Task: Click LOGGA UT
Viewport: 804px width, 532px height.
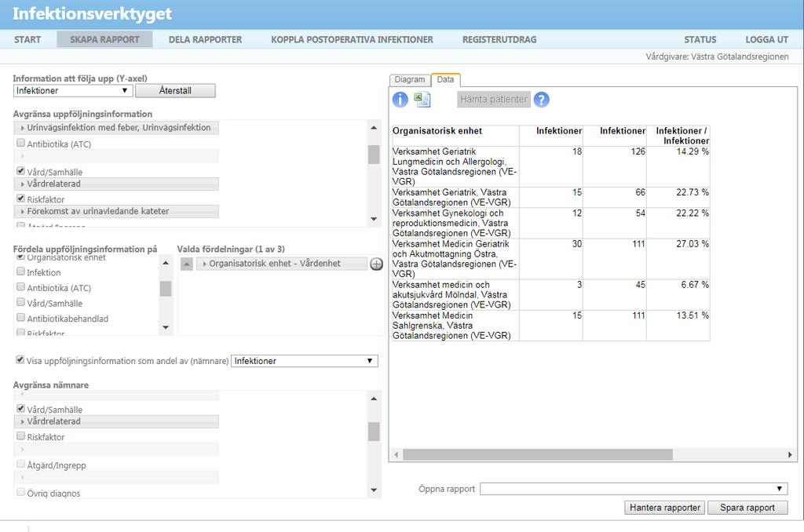Action: click(x=766, y=39)
